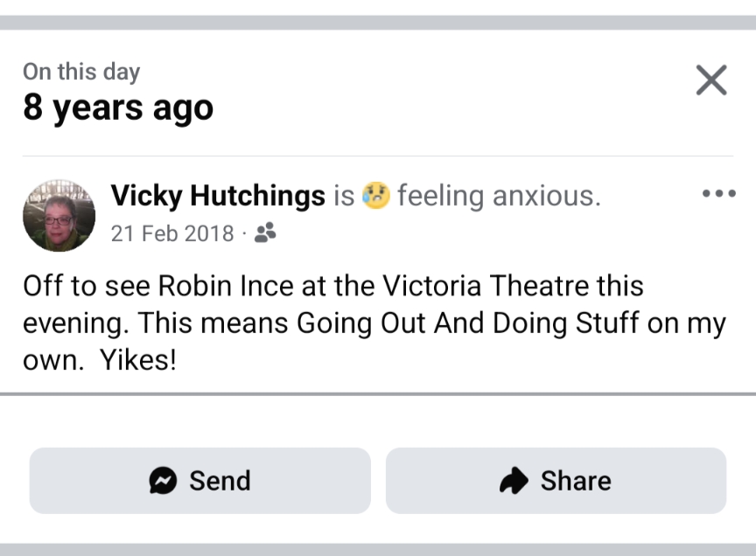
Task: Click the "On this day" label
Action: pyautogui.click(x=81, y=72)
